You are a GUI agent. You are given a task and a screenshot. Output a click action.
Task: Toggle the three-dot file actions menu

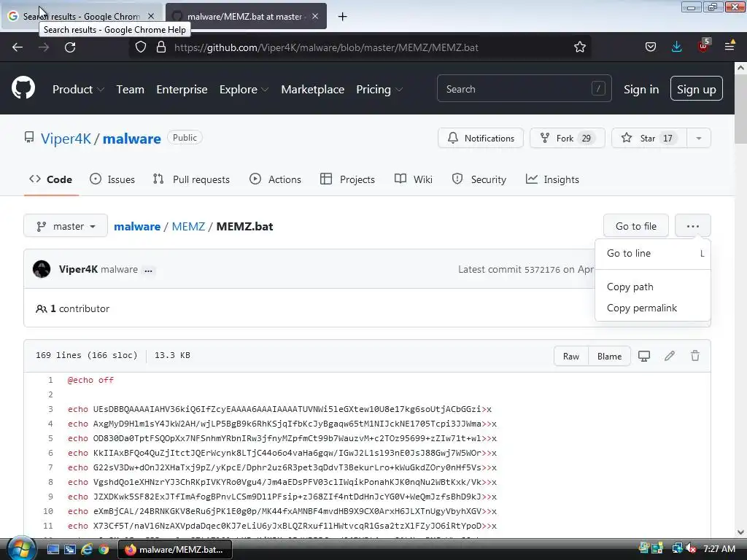[693, 226]
